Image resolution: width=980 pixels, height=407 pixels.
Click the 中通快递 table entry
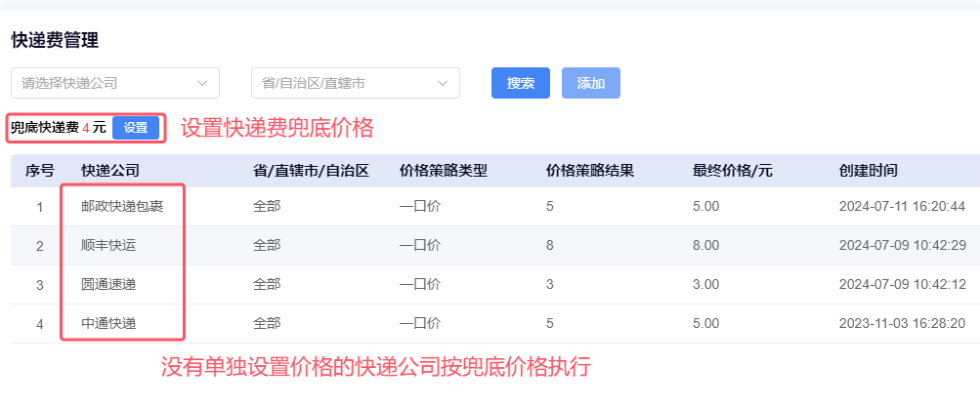(108, 323)
